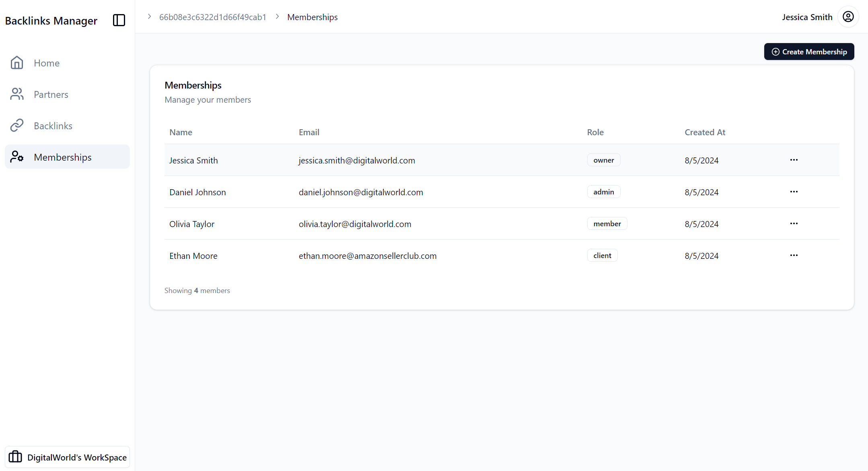Open actions menu for Jessica Smith

coord(794,160)
